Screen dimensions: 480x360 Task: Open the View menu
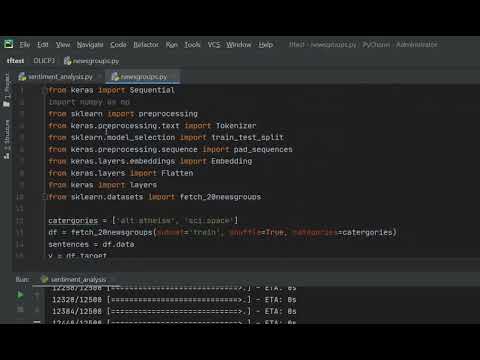pyautogui.click(x=63, y=45)
